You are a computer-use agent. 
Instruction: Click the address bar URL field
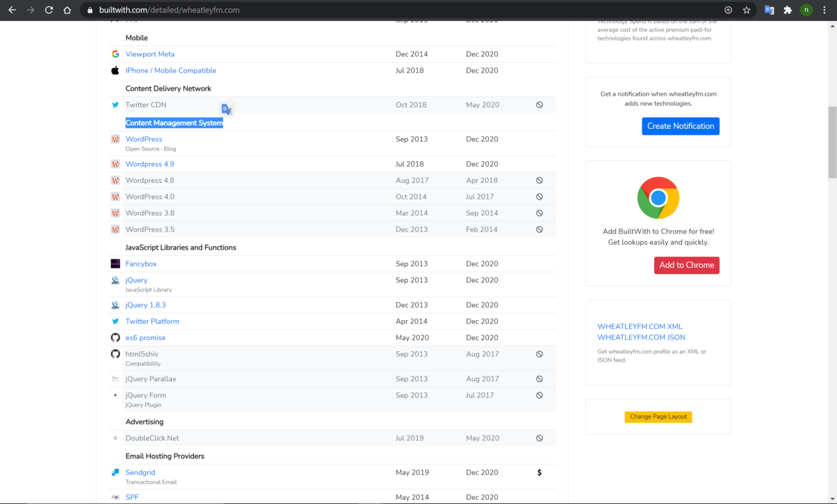pyautogui.click(x=405, y=10)
